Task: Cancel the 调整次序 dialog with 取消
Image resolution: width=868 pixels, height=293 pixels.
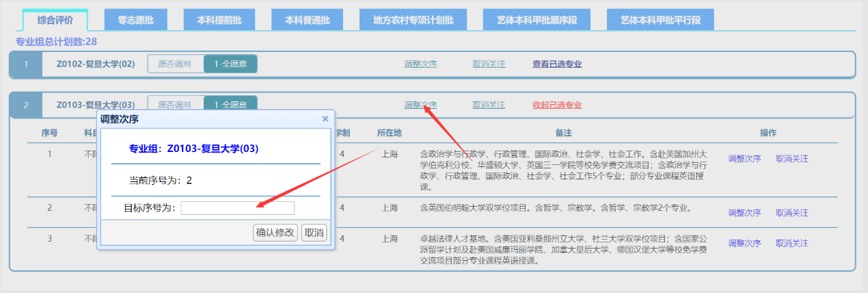Action: click(x=314, y=233)
